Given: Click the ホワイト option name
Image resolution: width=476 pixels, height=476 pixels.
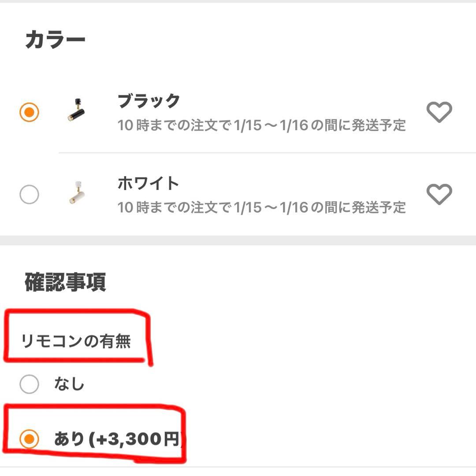Looking at the screenshot, I should [x=148, y=183].
